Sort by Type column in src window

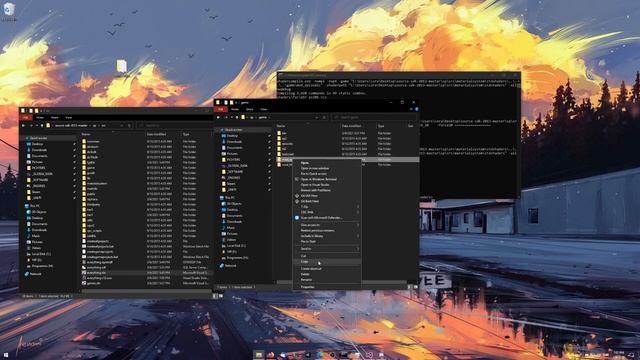coord(186,134)
